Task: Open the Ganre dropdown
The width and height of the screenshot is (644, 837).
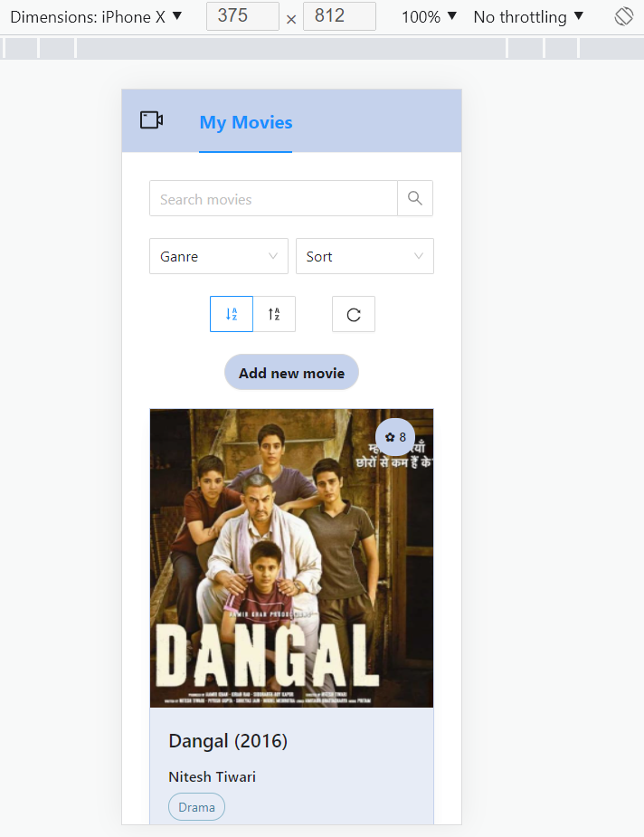Action: [219, 256]
